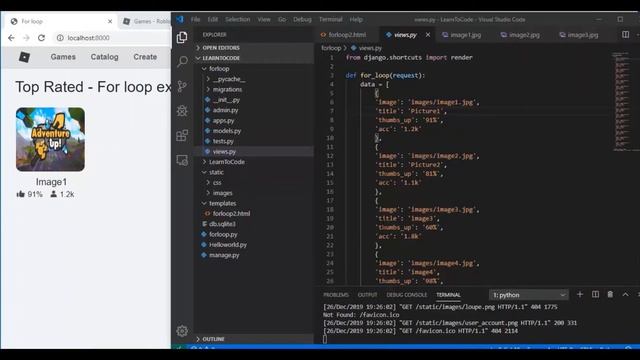Switch to image3.jpg editor tab
640x360 pixels.
coord(582,35)
